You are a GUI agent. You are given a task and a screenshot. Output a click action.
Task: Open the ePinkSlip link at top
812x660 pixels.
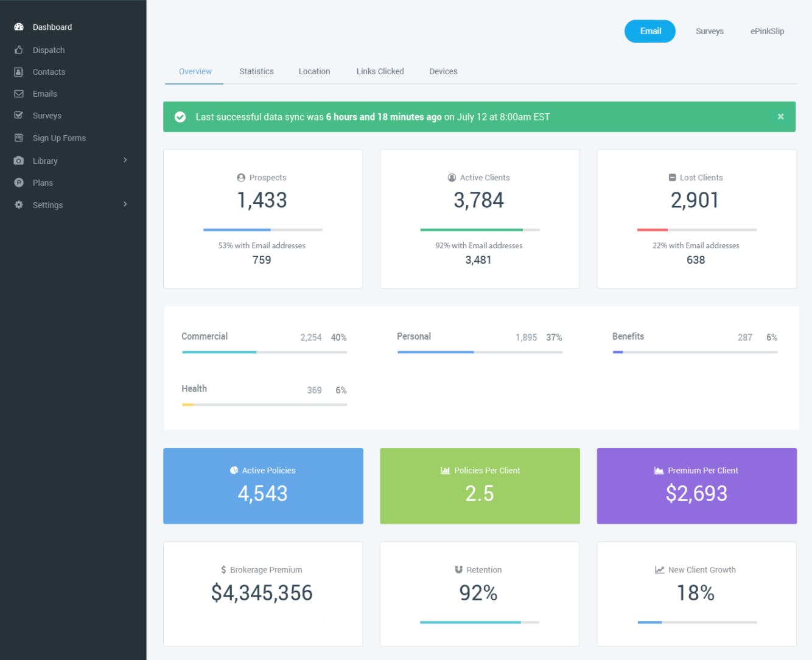(x=767, y=31)
